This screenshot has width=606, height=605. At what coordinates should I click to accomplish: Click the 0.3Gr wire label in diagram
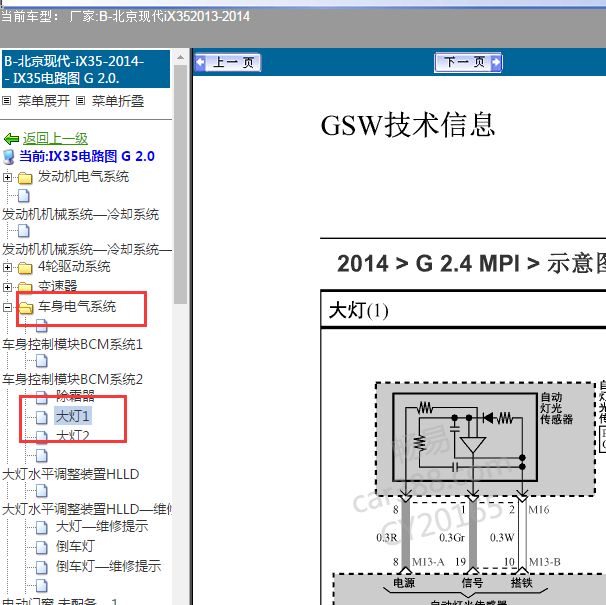tap(452, 538)
